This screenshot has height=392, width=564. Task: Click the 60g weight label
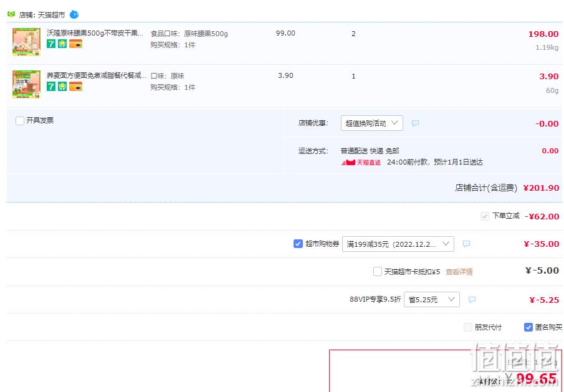(552, 90)
